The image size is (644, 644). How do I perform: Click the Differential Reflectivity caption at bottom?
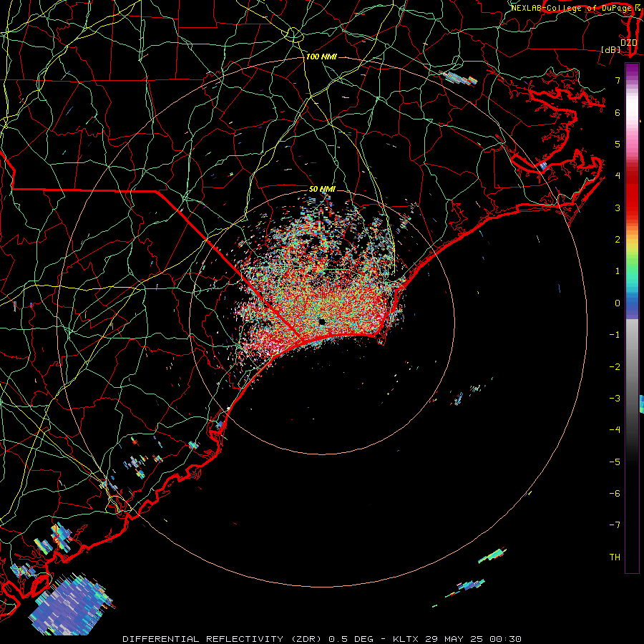tap(322, 639)
